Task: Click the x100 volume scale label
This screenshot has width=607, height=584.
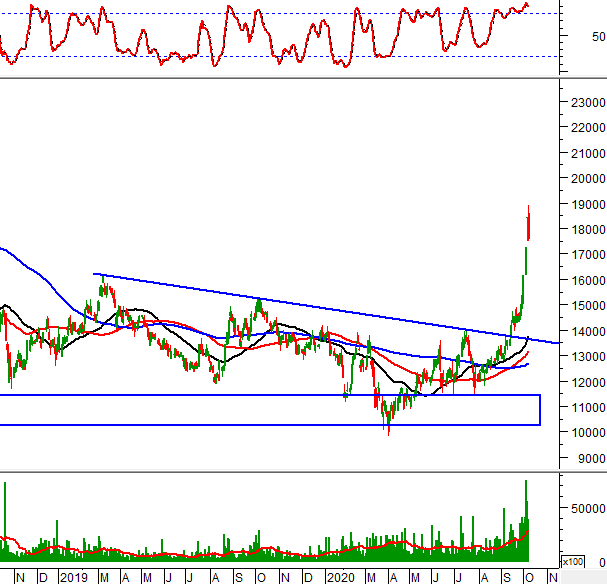Action: [x=573, y=562]
